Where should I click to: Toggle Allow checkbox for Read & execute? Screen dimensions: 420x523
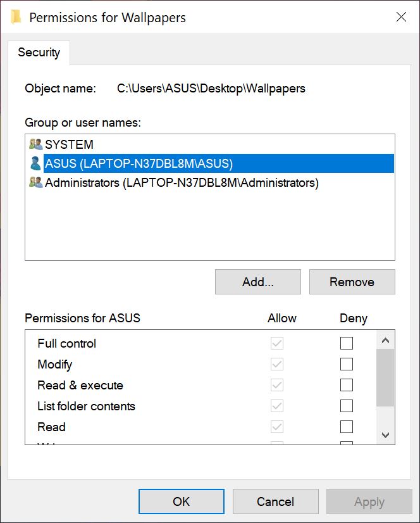tap(277, 385)
